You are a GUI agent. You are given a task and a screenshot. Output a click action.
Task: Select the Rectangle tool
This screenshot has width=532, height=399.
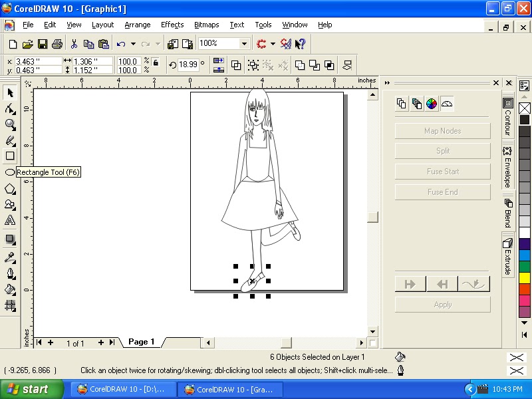pos(10,156)
